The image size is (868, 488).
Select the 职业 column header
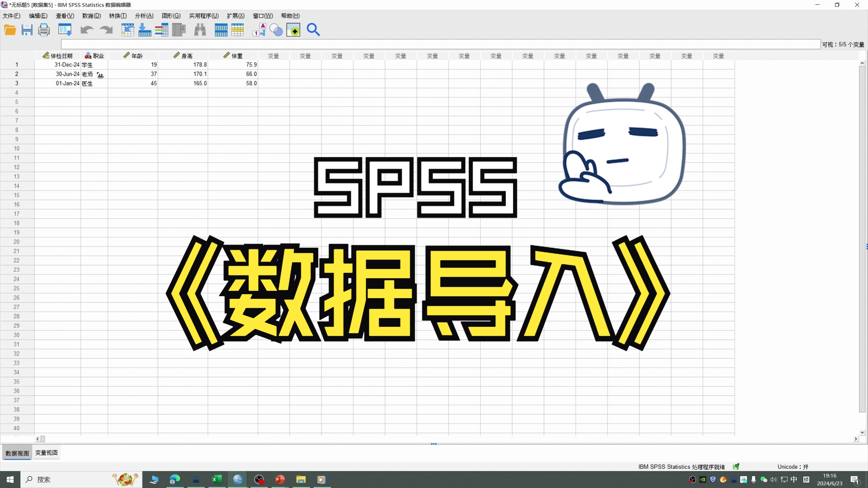(x=94, y=56)
